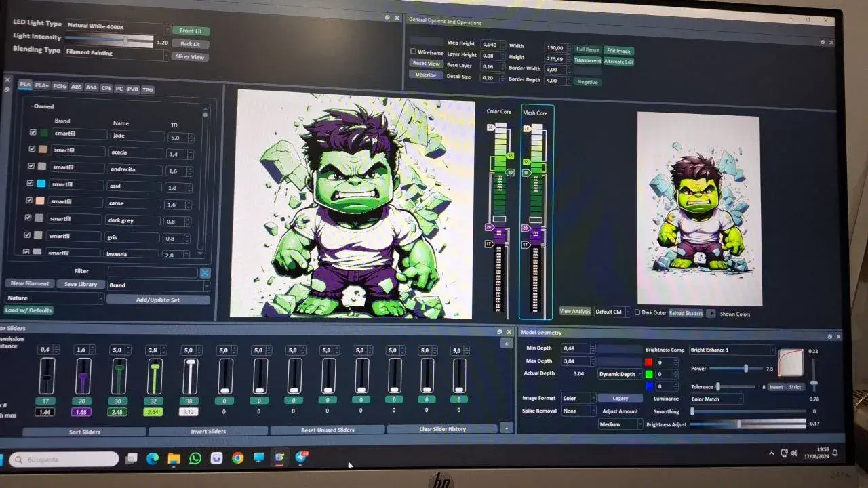Uncheck the carne filament checkbox
Screen dimensions: 868x488
click(29, 201)
